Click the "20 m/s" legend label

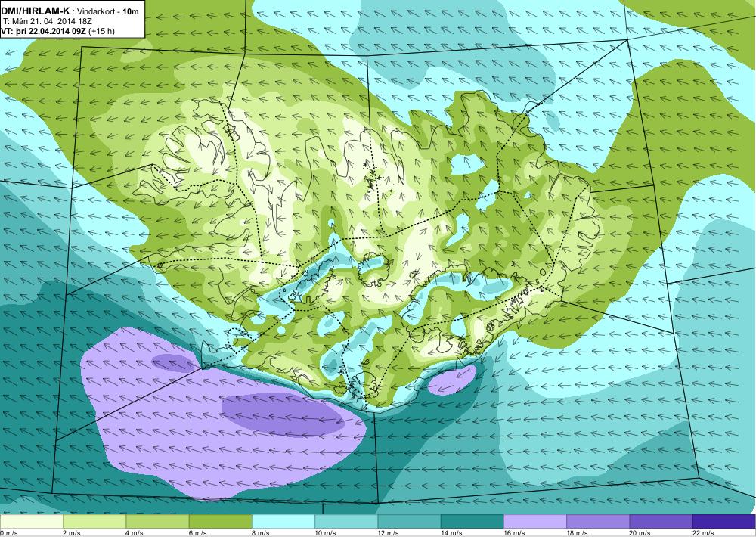pyautogui.click(x=640, y=533)
